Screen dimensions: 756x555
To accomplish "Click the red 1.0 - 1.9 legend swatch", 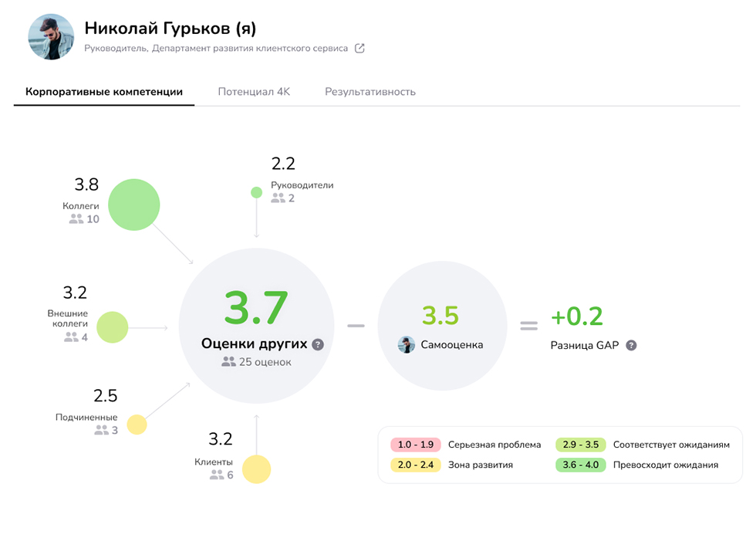I will click(415, 445).
